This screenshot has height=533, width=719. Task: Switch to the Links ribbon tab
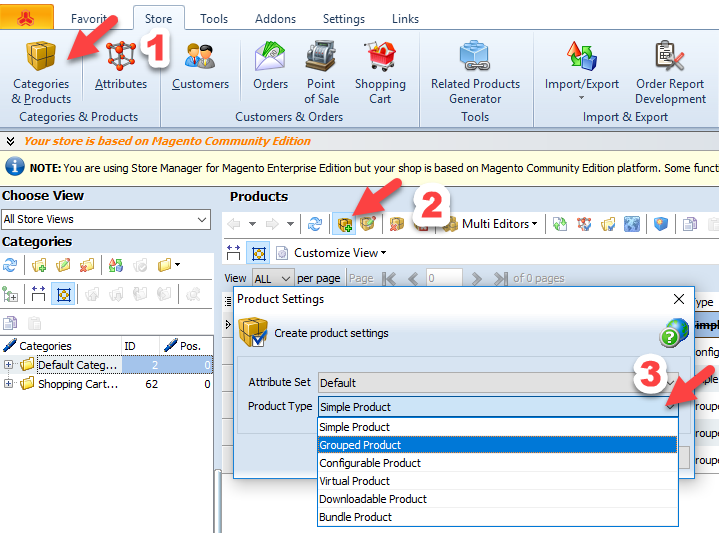[405, 19]
